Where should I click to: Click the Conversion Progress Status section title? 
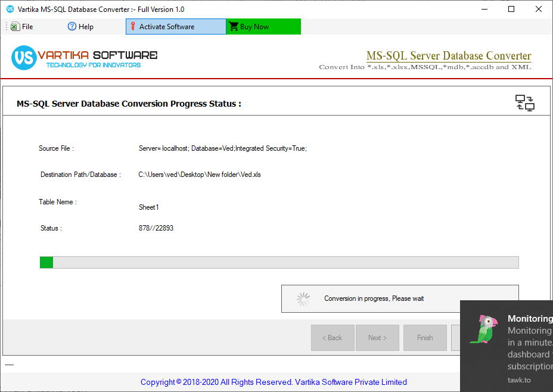[129, 104]
